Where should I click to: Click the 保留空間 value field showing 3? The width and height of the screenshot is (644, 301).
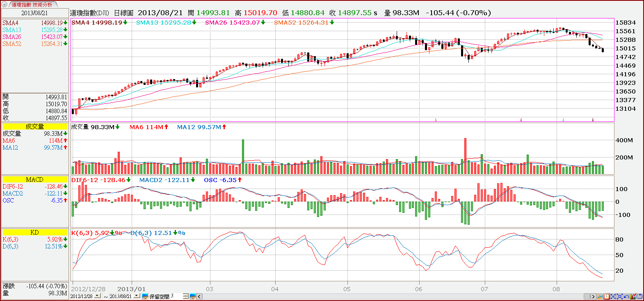click(176, 296)
